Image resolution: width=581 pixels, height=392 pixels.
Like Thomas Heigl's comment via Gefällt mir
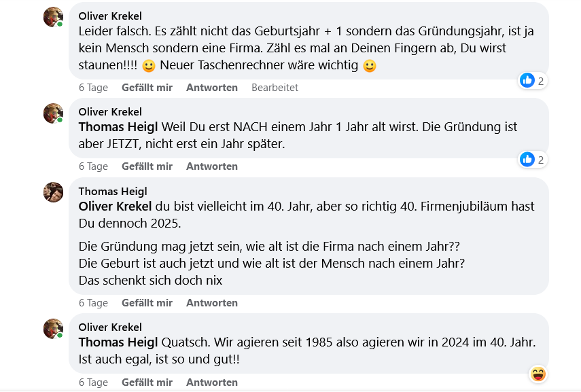(x=147, y=303)
